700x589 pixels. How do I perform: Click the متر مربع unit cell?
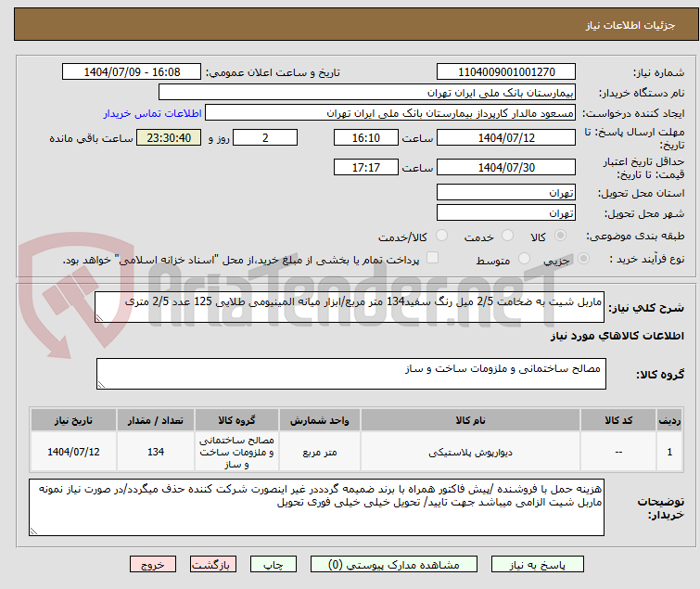tap(320, 452)
